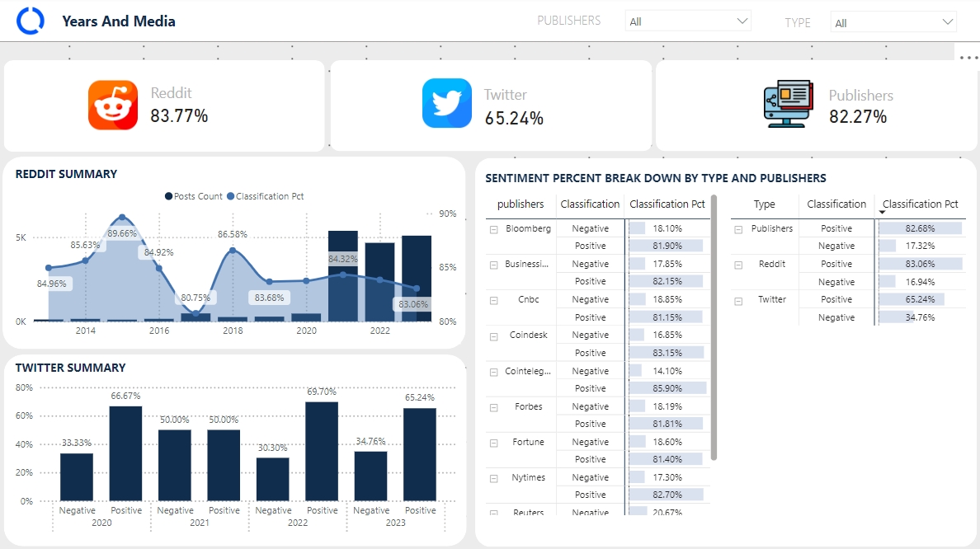Image resolution: width=980 pixels, height=549 pixels.
Task: Click Twitter Negative 34.76% cell
Action: point(920,317)
